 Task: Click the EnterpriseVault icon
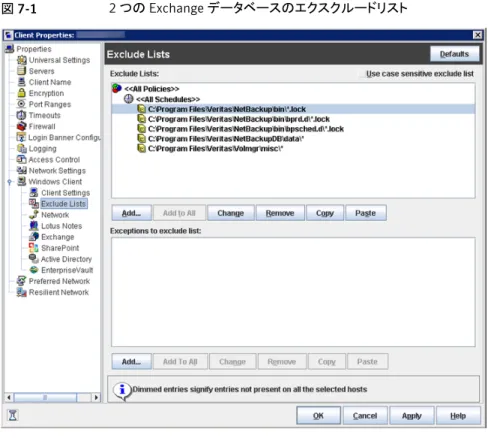34,269
